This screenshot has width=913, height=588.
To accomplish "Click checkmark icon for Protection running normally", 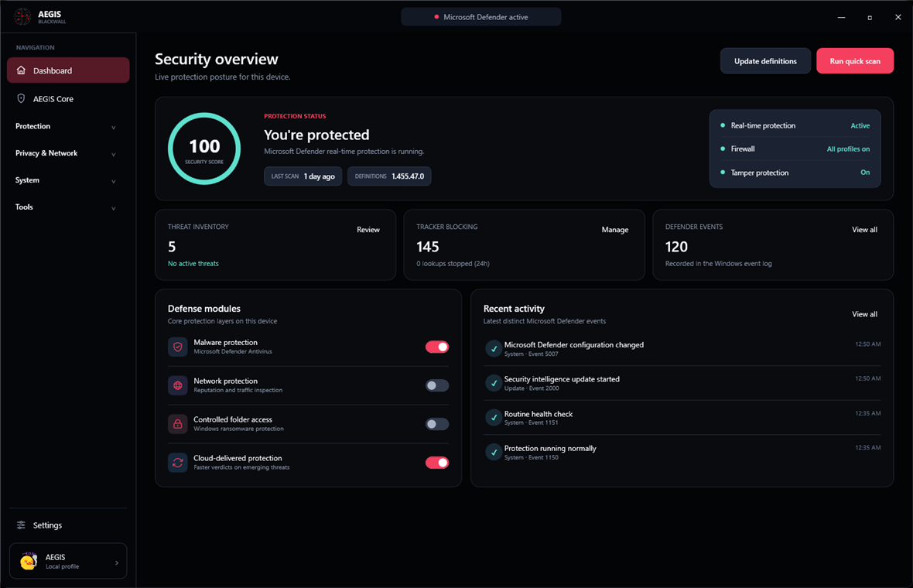I will (494, 452).
